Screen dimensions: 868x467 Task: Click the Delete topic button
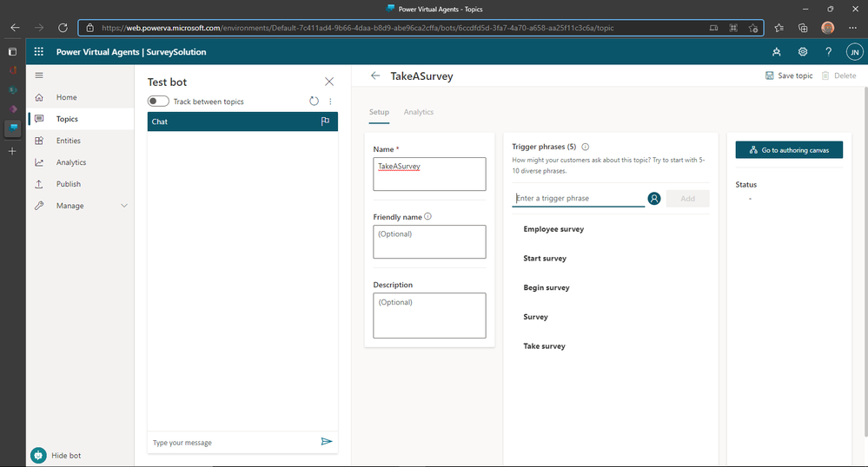(838, 76)
